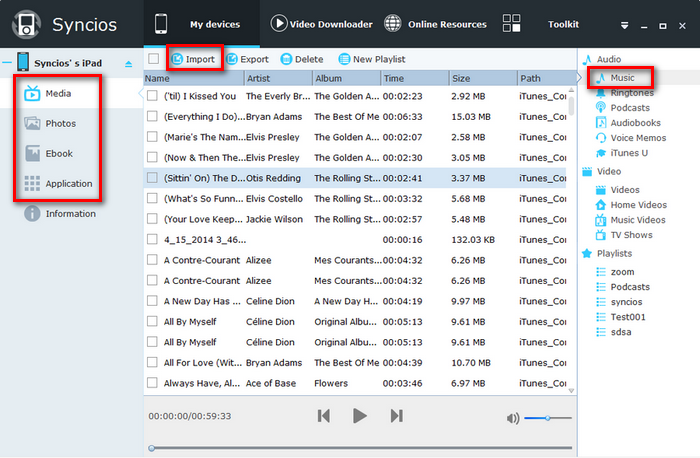
Task: Sort by the Path column header
Action: pyautogui.click(x=546, y=78)
